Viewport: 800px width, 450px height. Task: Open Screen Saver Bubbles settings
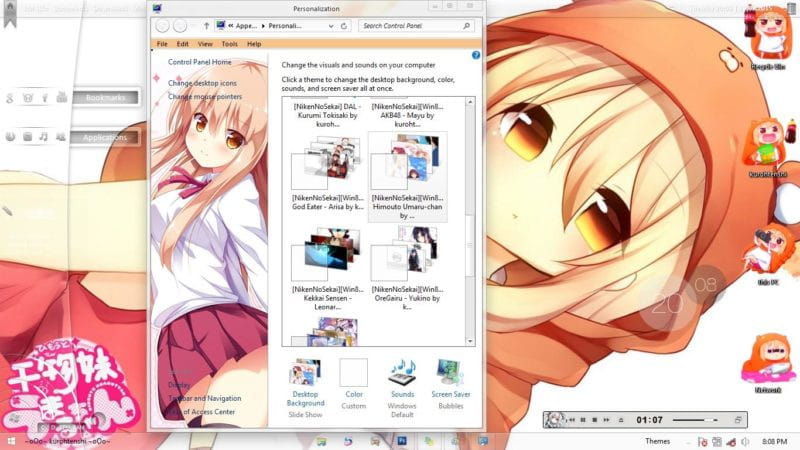coord(451,373)
